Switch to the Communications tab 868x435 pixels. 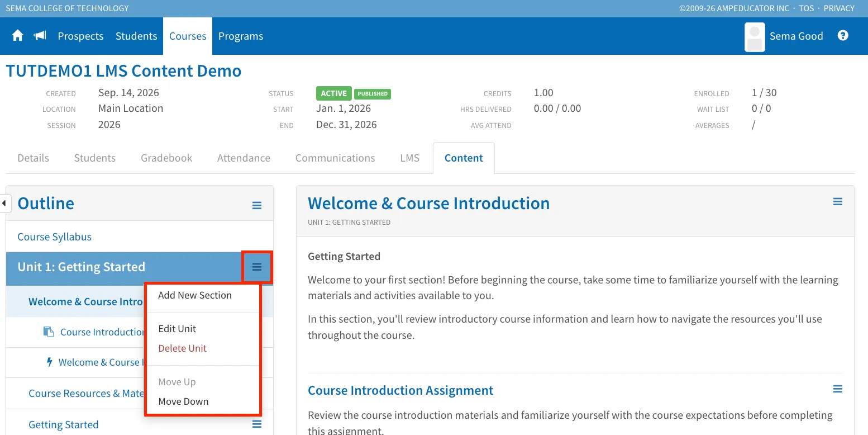(x=335, y=158)
